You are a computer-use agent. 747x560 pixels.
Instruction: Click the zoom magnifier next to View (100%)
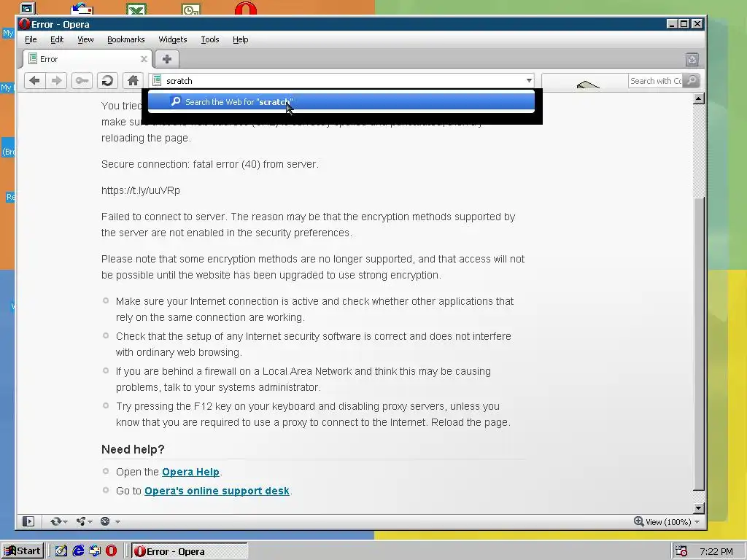(x=638, y=521)
